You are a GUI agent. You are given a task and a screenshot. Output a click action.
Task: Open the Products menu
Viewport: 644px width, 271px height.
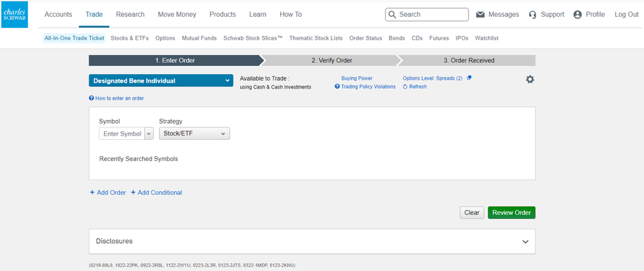tap(222, 15)
